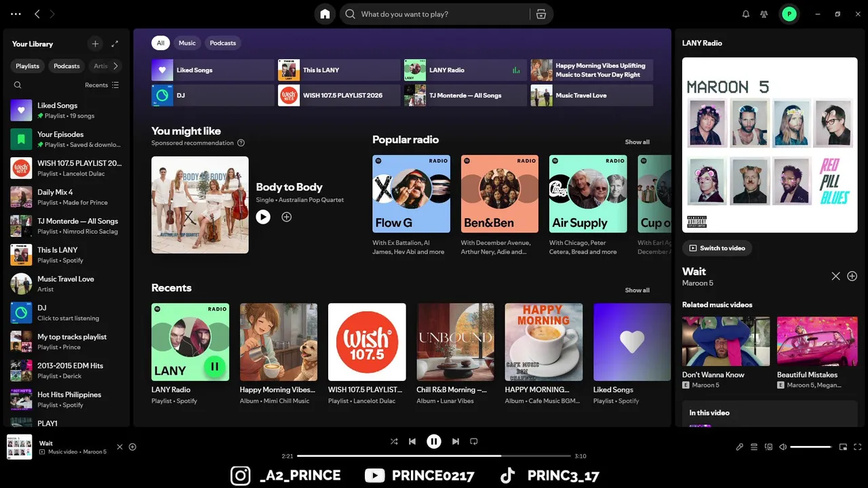The width and height of the screenshot is (868, 488).
Task: Open the three-dot app menu
Action: [16, 14]
